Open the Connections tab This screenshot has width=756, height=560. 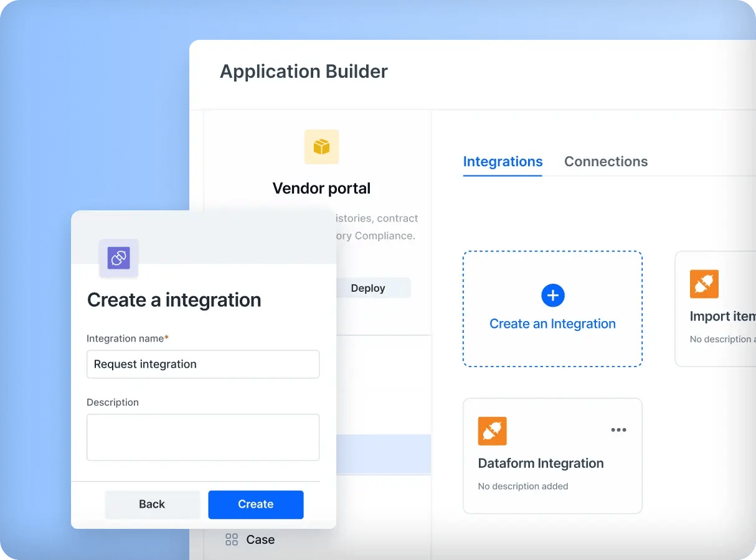pyautogui.click(x=605, y=162)
